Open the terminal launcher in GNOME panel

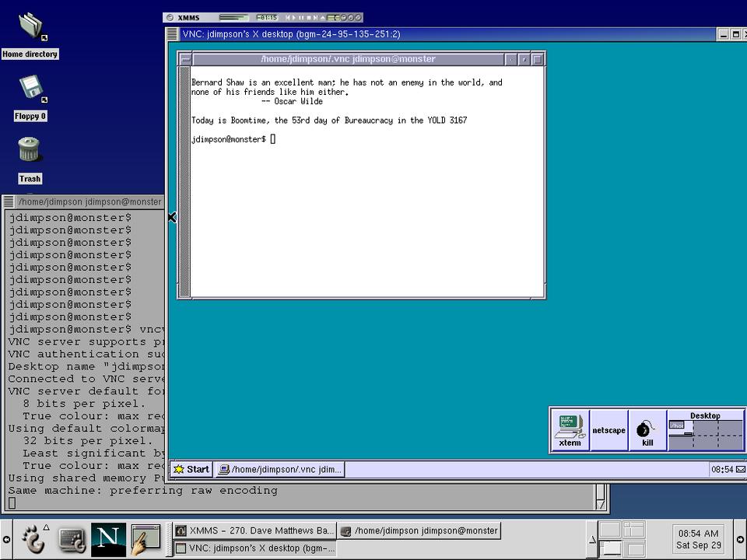[x=72, y=538]
